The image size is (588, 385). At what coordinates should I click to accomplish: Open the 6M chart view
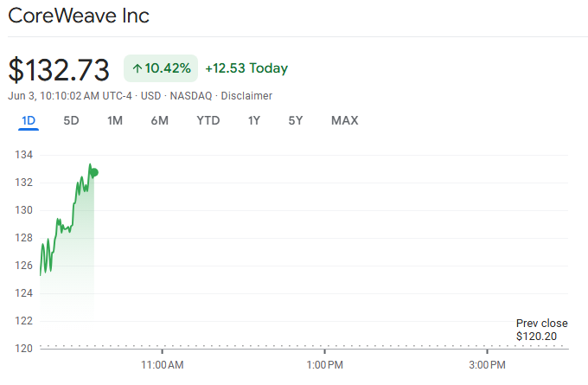[x=159, y=120]
